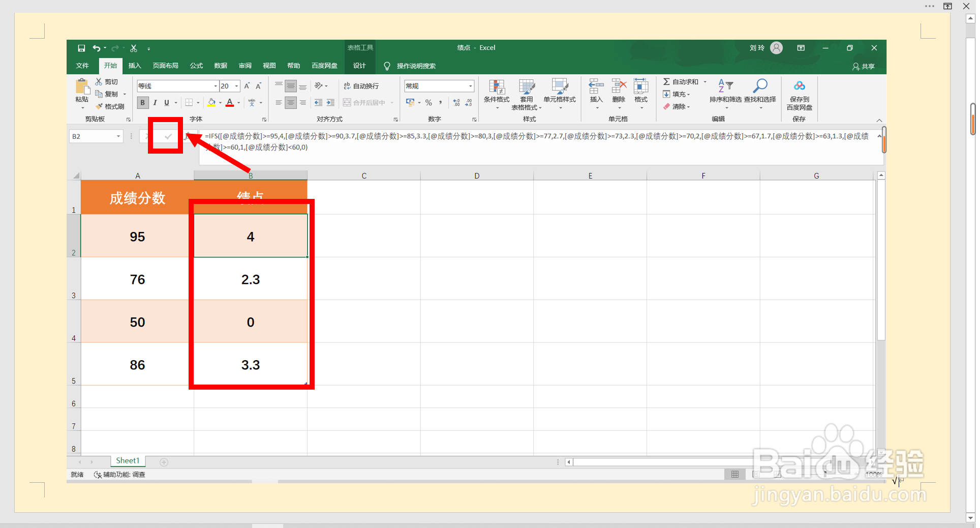Apply cell borders icon

(x=189, y=103)
